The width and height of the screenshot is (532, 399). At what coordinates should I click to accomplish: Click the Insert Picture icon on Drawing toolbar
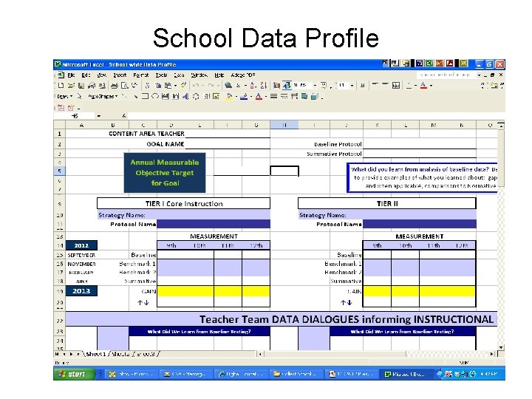(216, 97)
